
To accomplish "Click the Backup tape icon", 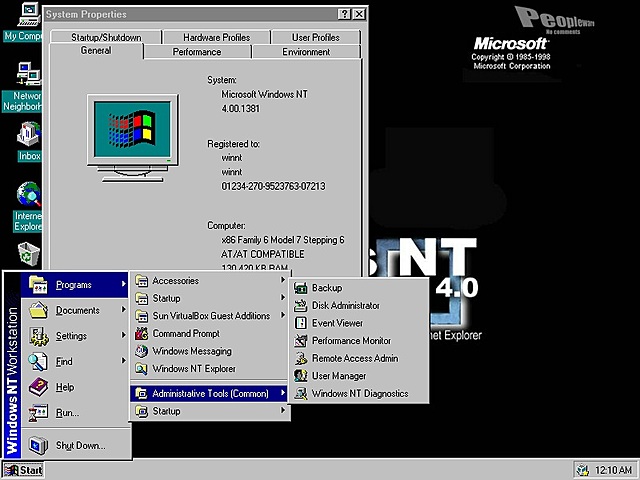I will 300,288.
